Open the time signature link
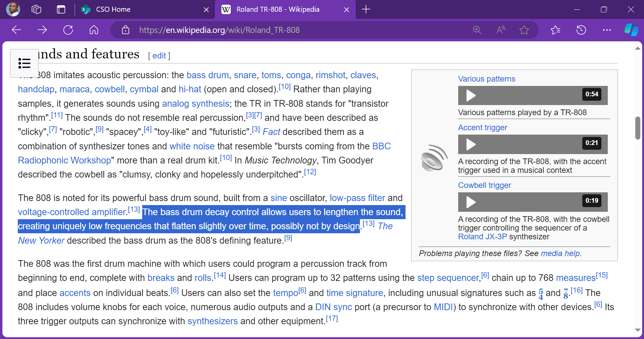Image resolution: width=644 pixels, height=339 pixels. (355, 293)
